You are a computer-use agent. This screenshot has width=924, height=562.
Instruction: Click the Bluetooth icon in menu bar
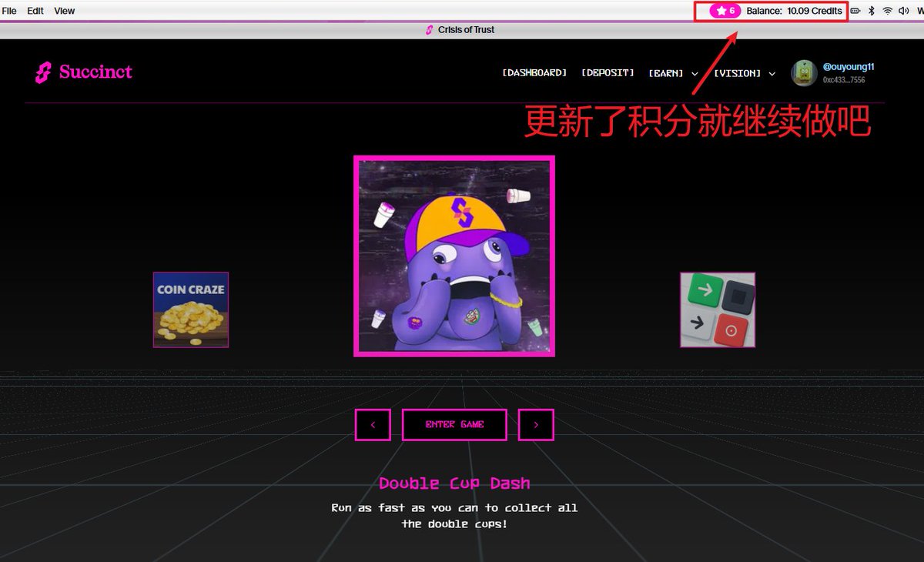pos(872,11)
